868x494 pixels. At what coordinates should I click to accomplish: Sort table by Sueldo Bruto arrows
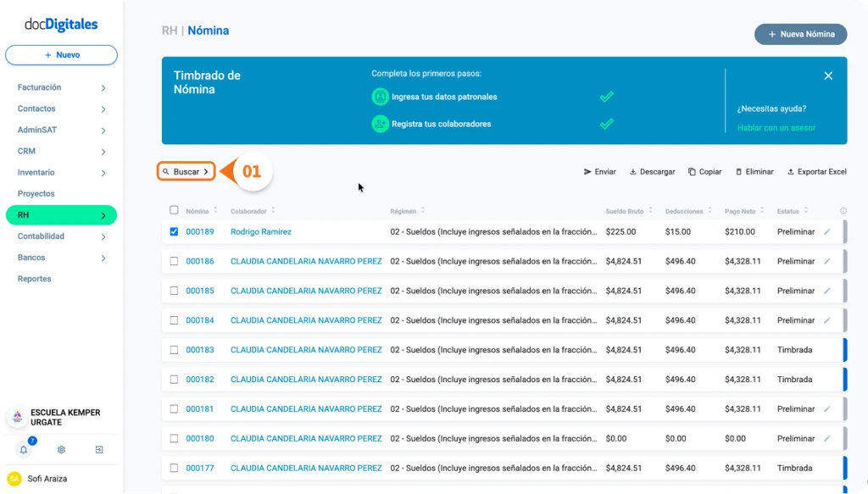[x=650, y=211]
